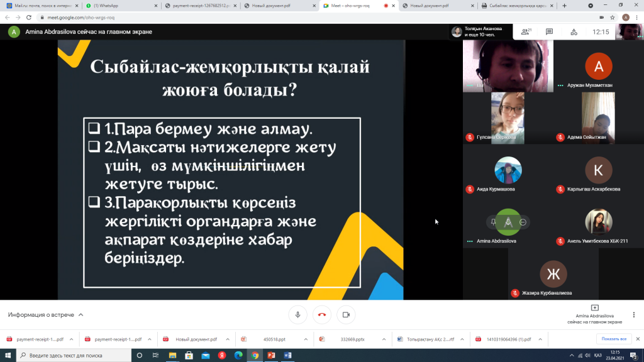The image size is (644, 362).
Task: Mute Amina Abdrasilova using the center mic icon
Action: click(x=508, y=222)
